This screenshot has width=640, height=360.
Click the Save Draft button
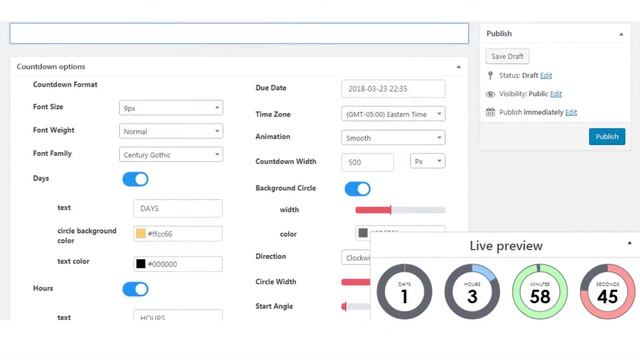507,56
